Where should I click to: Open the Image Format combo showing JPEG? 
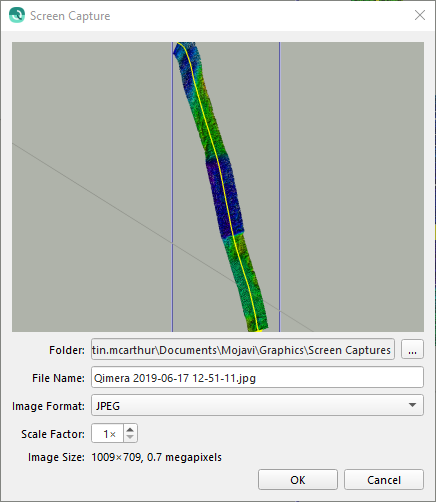257,405
